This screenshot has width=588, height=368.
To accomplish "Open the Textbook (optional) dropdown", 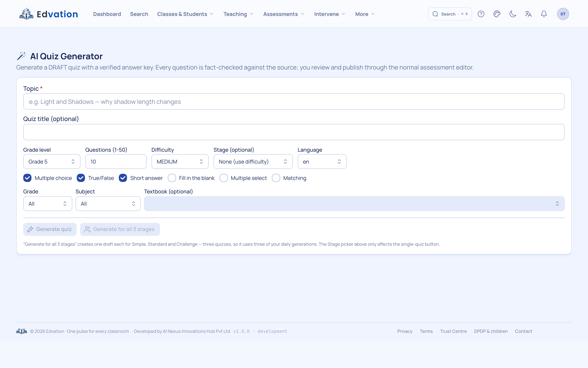I will (x=354, y=203).
